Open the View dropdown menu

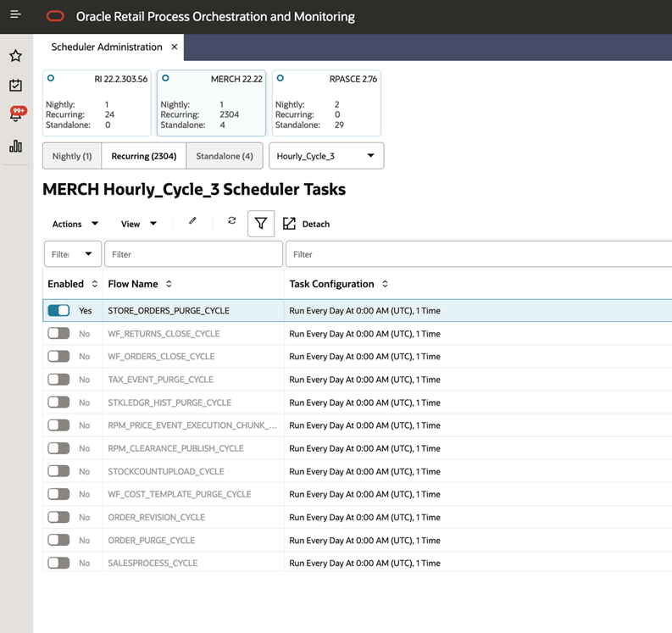click(x=139, y=224)
